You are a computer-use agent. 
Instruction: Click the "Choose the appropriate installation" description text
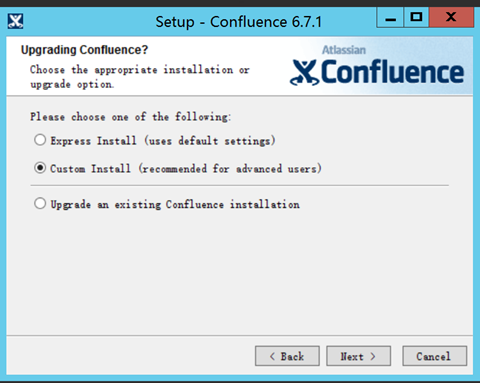click(x=140, y=77)
